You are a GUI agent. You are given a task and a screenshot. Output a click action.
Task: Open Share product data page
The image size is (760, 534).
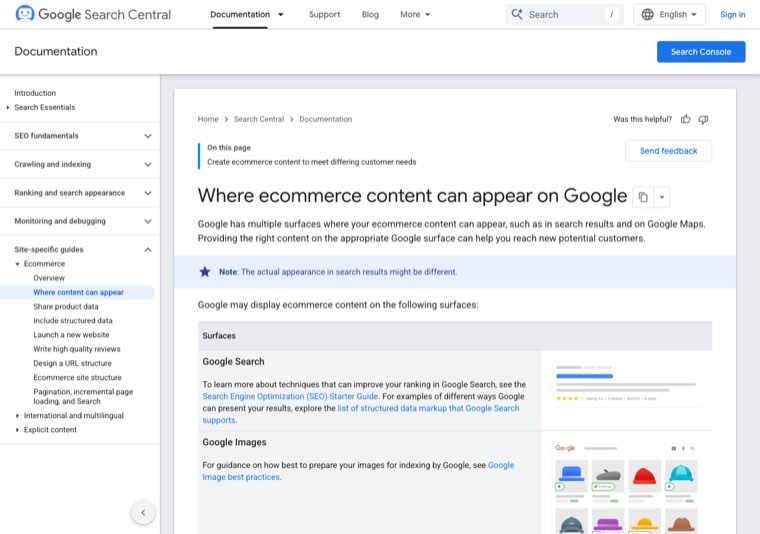pos(66,307)
